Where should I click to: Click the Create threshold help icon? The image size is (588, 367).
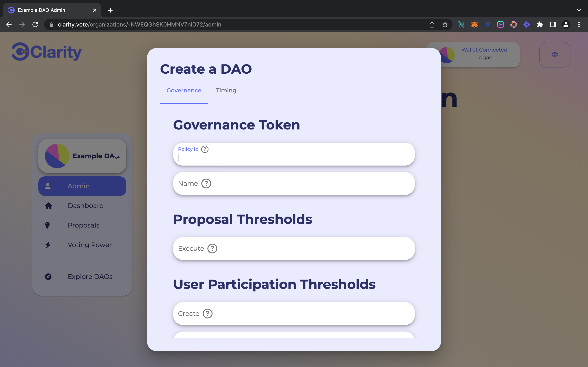tap(207, 314)
